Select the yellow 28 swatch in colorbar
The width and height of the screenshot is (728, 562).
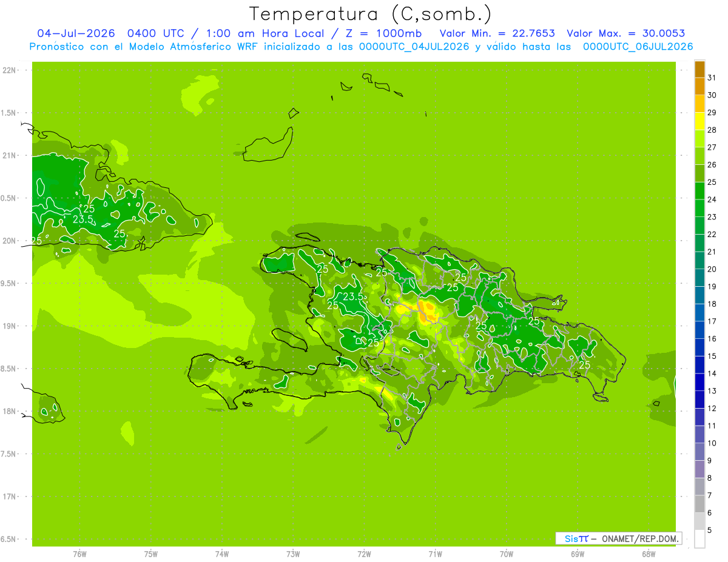[x=699, y=121]
